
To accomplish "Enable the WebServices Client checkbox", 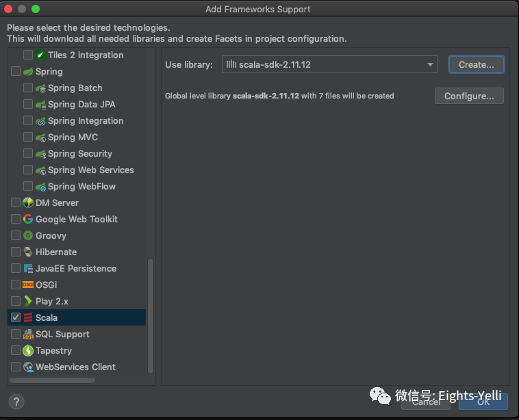I will (16, 367).
